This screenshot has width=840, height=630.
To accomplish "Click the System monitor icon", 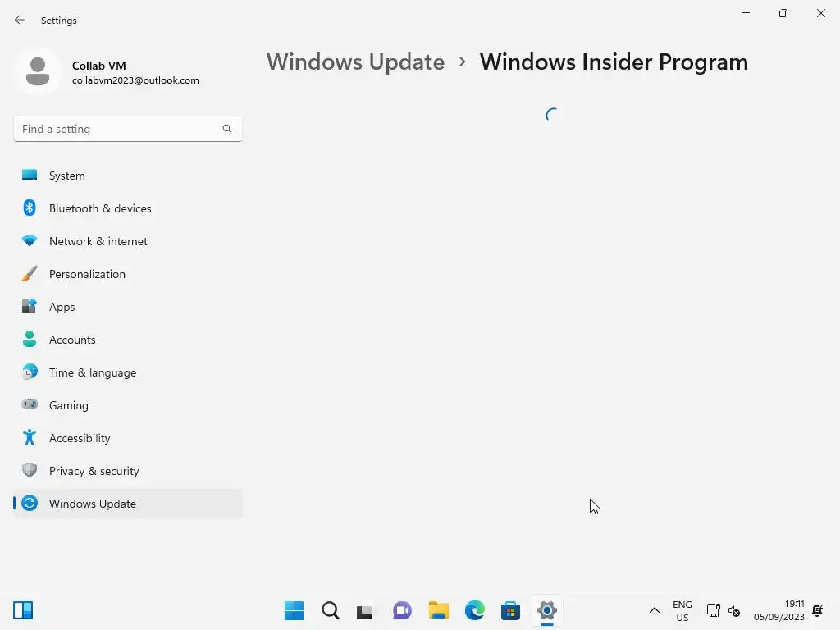I will [30, 176].
